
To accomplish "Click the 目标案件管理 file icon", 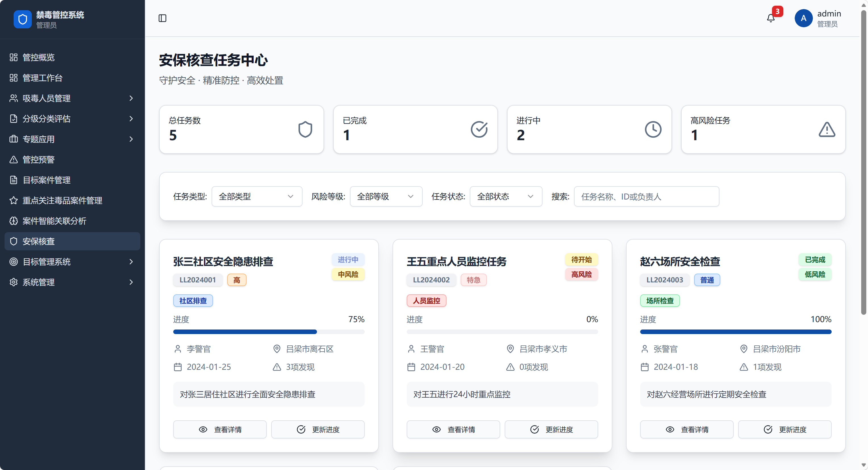I will pos(13,180).
